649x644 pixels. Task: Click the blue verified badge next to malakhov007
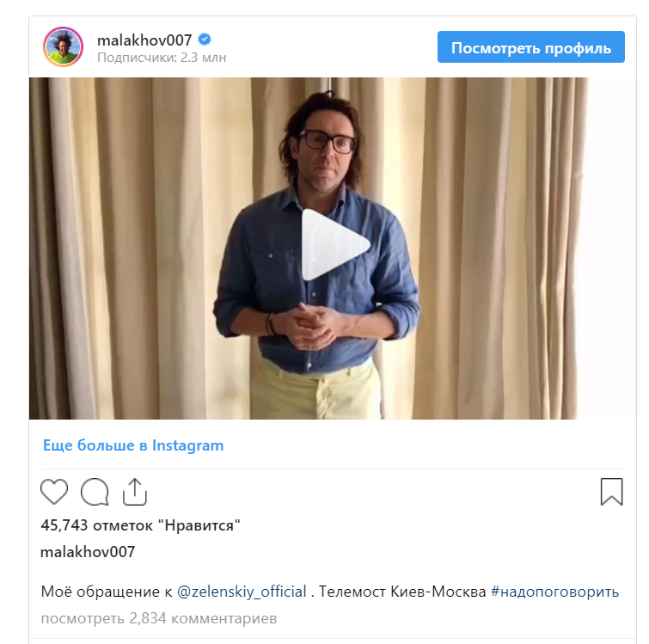coord(205,40)
